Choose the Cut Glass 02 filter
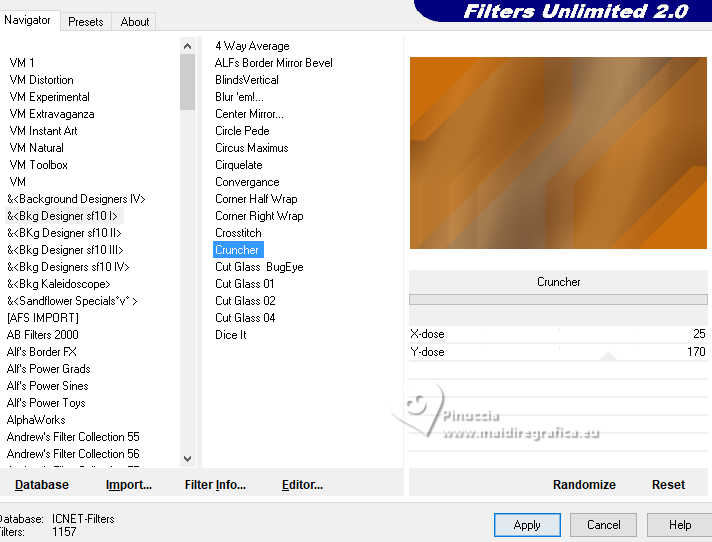Screen dimensions: 712x542 coord(245,301)
